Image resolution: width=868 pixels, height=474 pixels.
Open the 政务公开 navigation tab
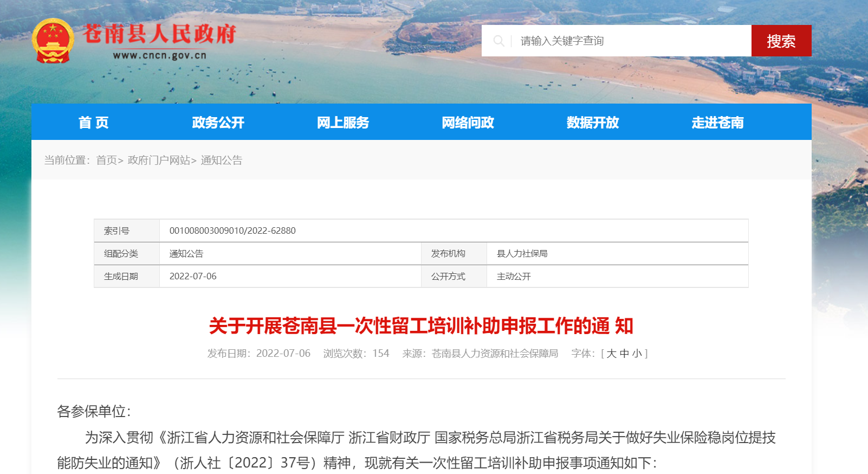(x=218, y=123)
